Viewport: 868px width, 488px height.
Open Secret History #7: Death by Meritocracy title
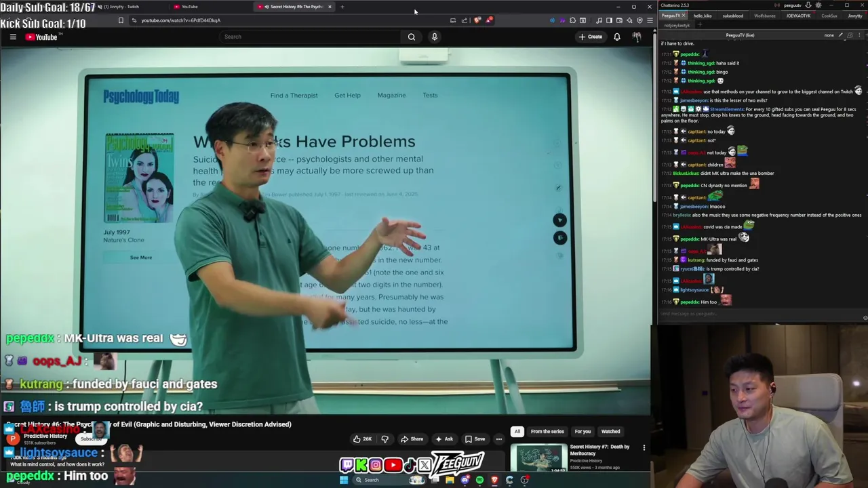(599, 450)
